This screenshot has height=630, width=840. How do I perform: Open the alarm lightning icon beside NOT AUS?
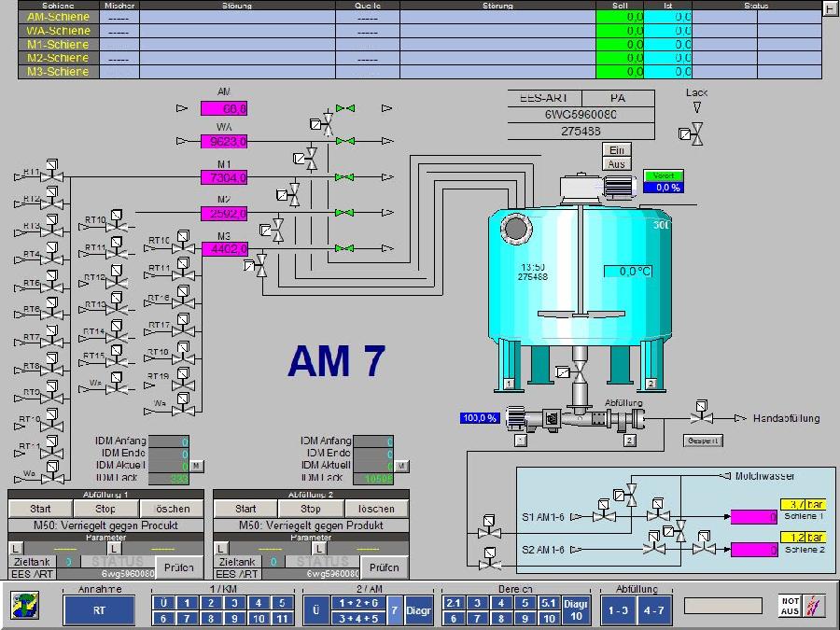click(814, 606)
